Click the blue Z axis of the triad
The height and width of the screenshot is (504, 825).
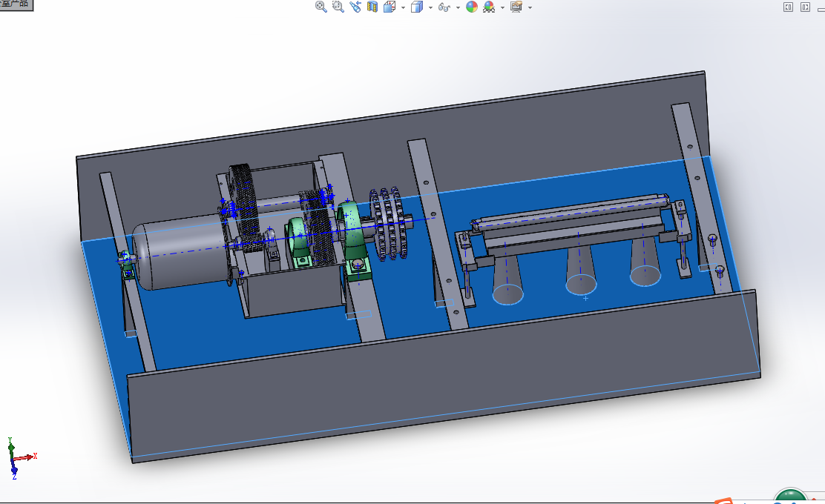pos(13,471)
